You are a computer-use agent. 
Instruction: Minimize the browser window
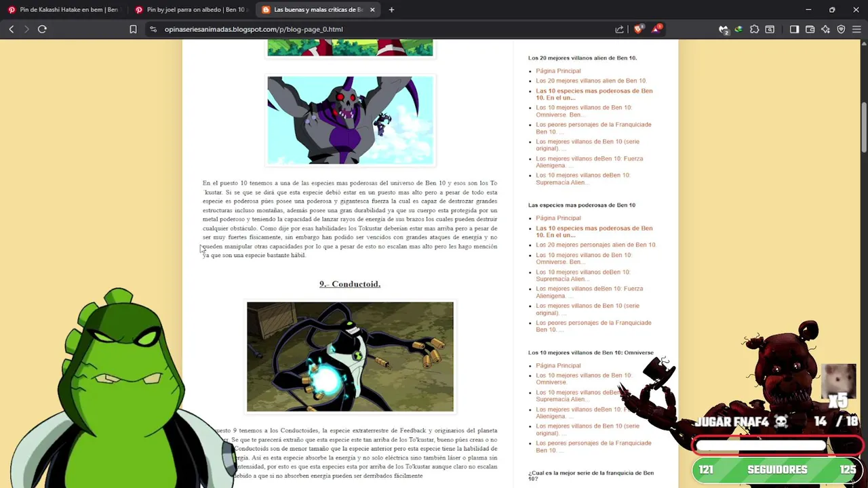point(808,9)
